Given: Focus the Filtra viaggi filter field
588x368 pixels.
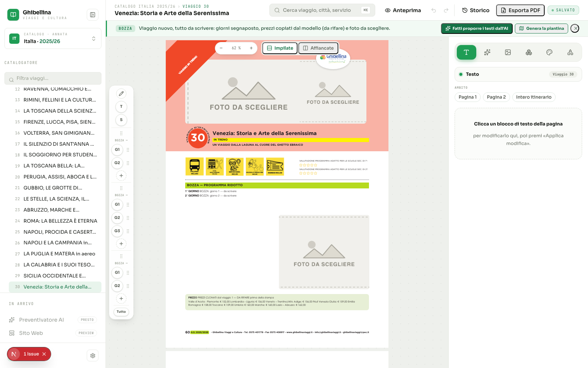Looking at the screenshot, I should pos(53,78).
